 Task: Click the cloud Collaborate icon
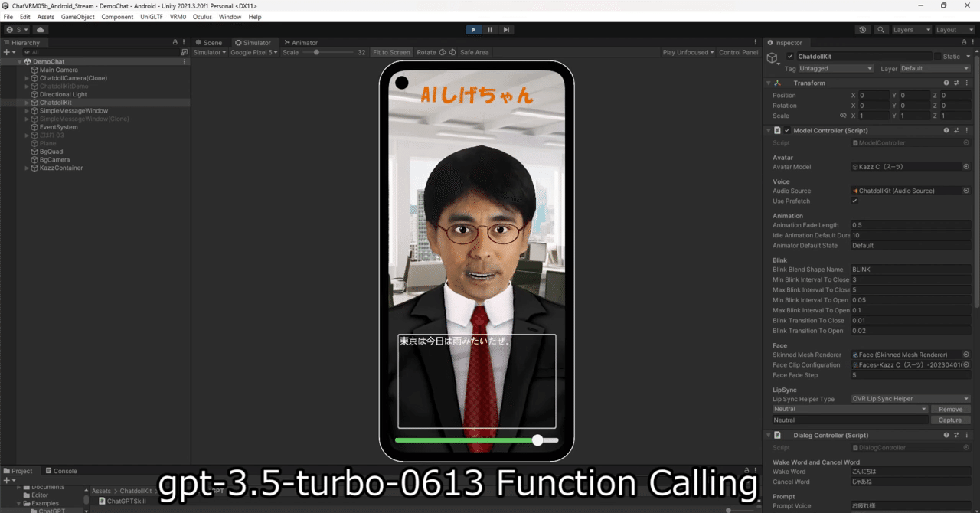41,29
